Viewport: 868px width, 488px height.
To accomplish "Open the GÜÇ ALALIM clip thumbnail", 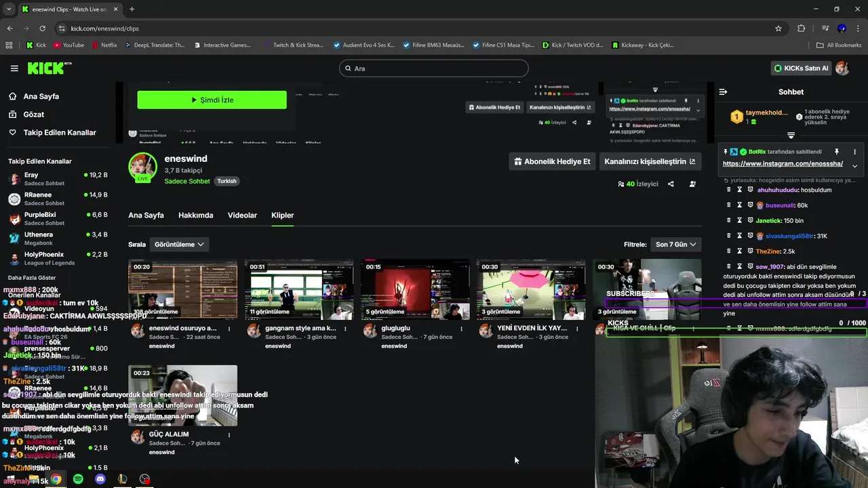I will [183, 395].
